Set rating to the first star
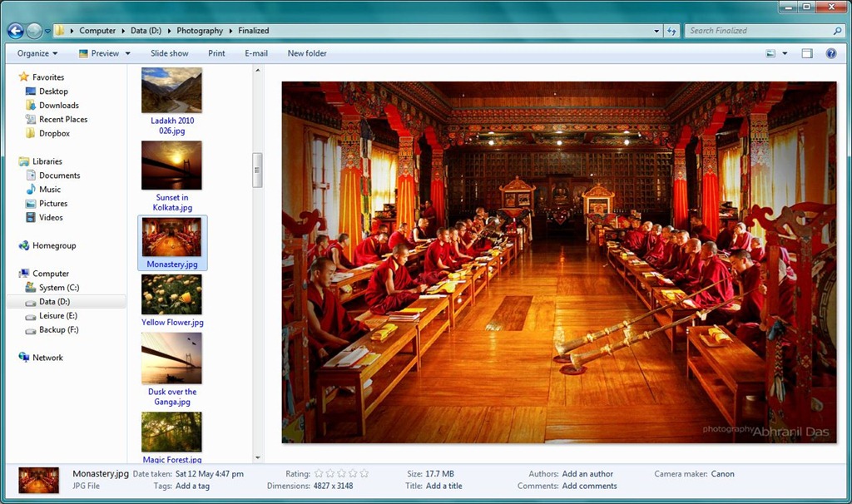 click(x=319, y=474)
